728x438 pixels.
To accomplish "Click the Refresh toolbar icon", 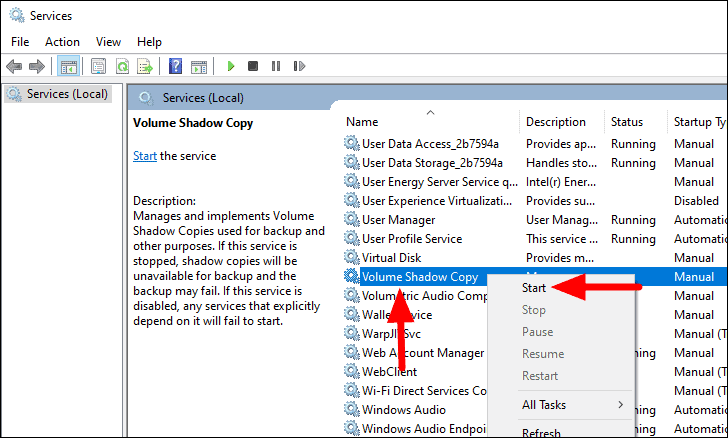I will point(123,66).
